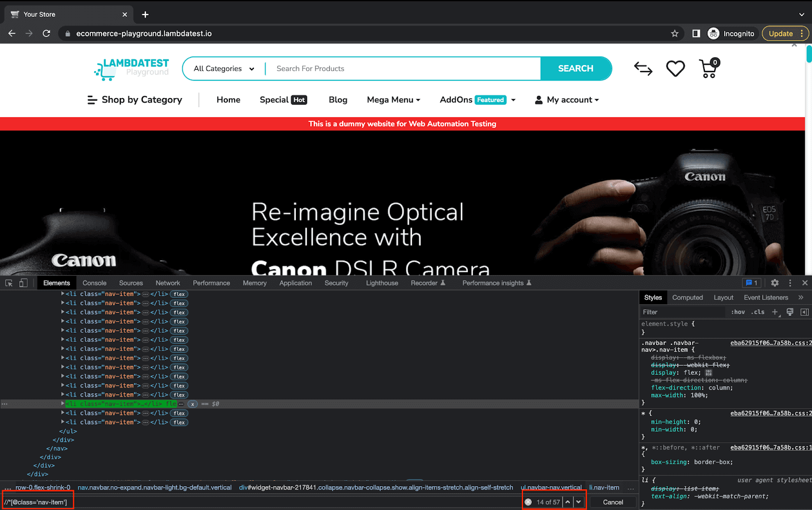
Task: Open the Computed styles tab
Action: (688, 298)
